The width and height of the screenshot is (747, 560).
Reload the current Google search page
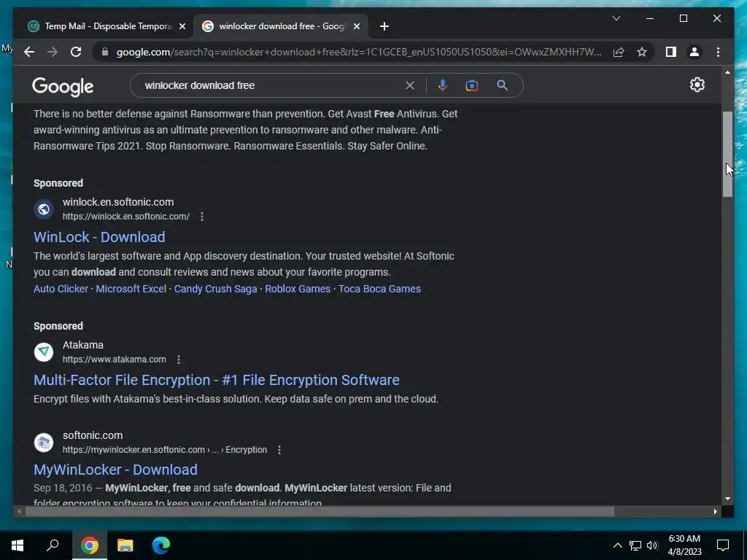tap(76, 52)
